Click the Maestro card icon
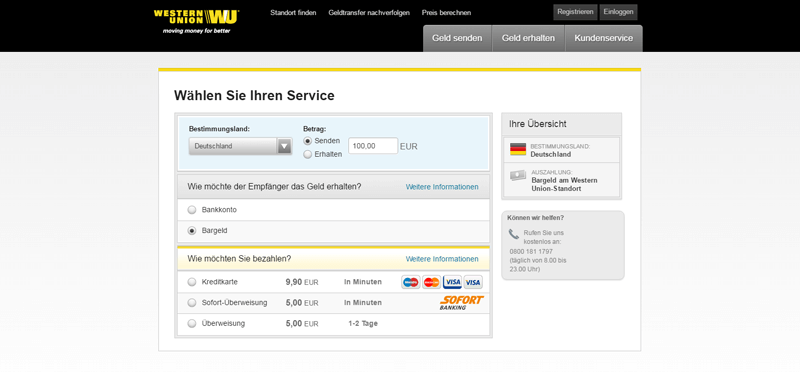Screen dimensions: 800x372 (411, 282)
